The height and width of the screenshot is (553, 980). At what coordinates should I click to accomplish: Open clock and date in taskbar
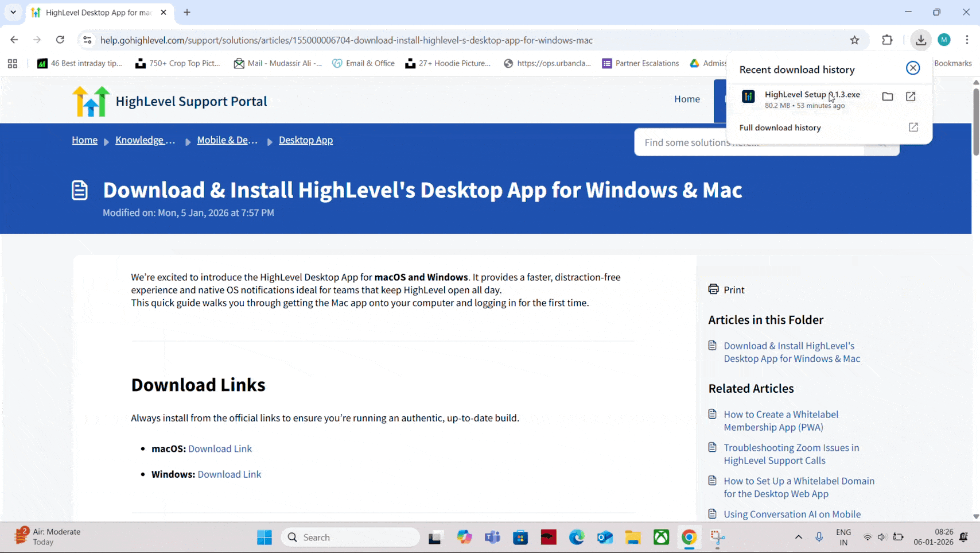tap(933, 537)
